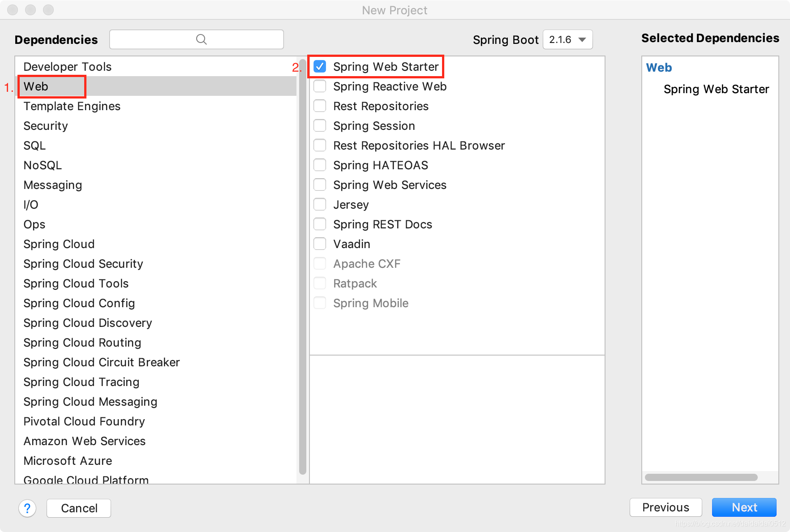Check Spring REST Docs option
Viewport: 790px width, 532px height.
coord(320,224)
